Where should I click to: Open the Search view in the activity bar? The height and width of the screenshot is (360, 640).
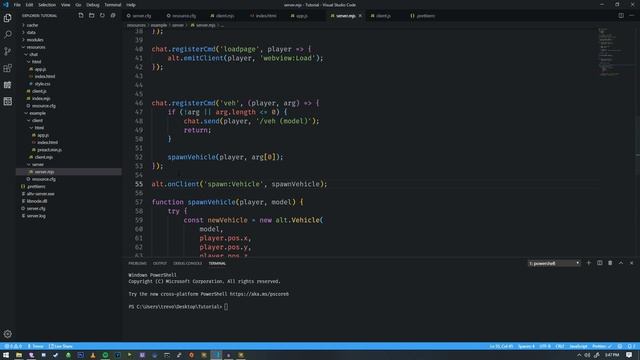point(8,35)
